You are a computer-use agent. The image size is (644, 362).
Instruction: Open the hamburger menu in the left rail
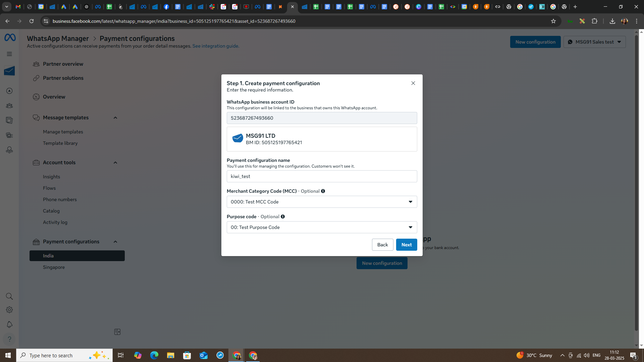click(x=9, y=54)
